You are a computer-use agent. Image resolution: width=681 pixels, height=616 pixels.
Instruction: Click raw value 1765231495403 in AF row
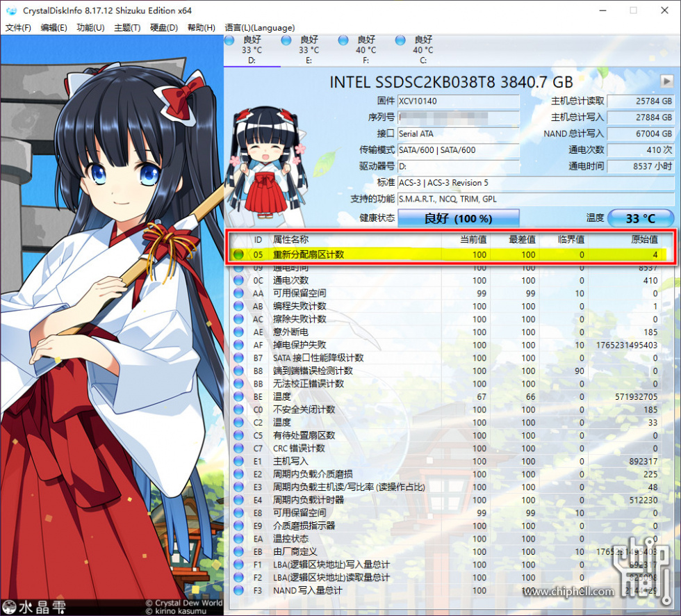(x=627, y=346)
